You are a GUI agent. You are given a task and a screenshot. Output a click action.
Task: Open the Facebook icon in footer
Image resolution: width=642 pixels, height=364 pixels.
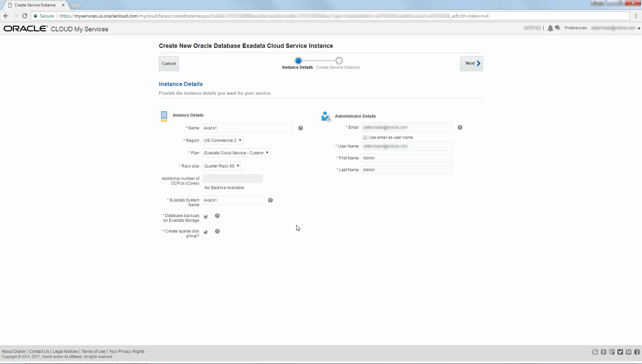(x=637, y=352)
